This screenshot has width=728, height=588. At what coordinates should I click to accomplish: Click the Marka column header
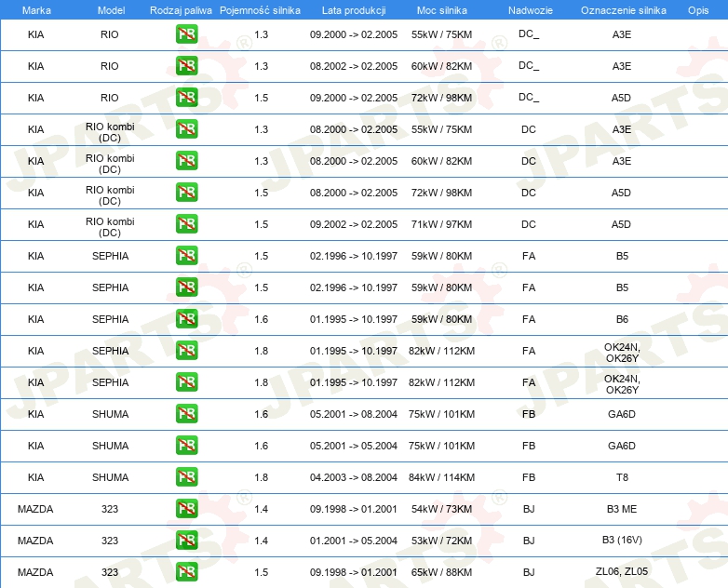click(x=36, y=10)
